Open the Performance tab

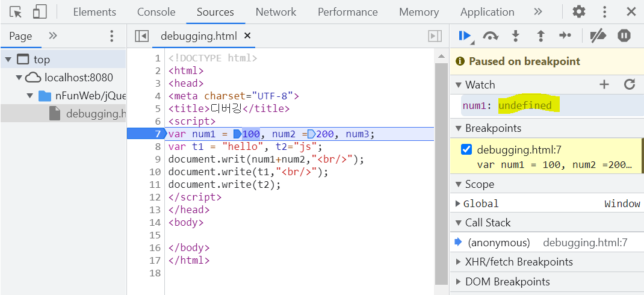point(347,12)
